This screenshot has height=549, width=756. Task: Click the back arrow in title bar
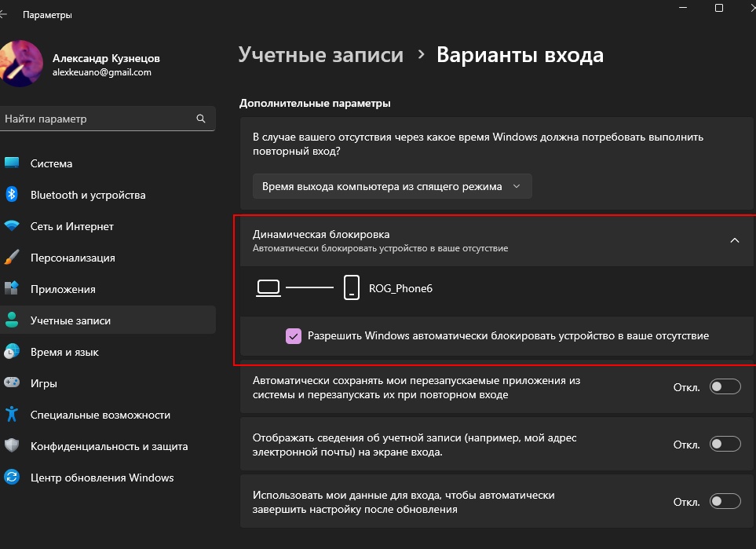3,14
